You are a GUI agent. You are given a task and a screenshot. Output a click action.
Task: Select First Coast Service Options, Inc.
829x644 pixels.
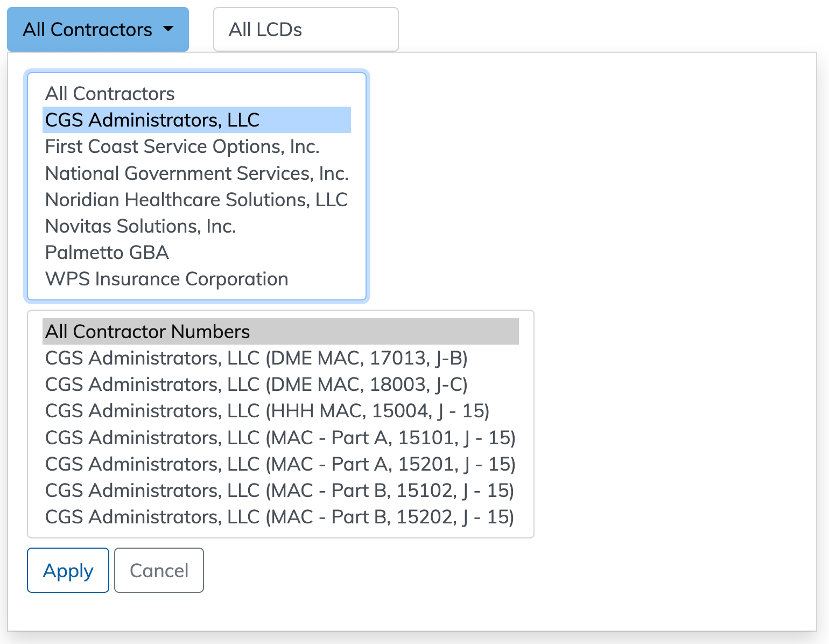click(182, 146)
